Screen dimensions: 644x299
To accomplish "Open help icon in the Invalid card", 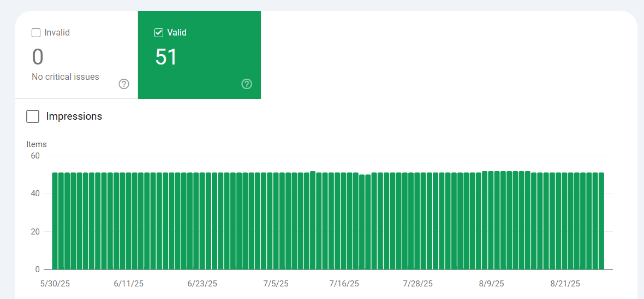I will pos(124,84).
